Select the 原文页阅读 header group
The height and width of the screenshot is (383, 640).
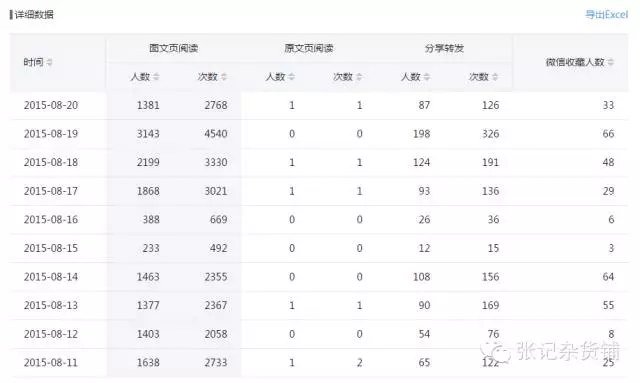click(x=309, y=48)
